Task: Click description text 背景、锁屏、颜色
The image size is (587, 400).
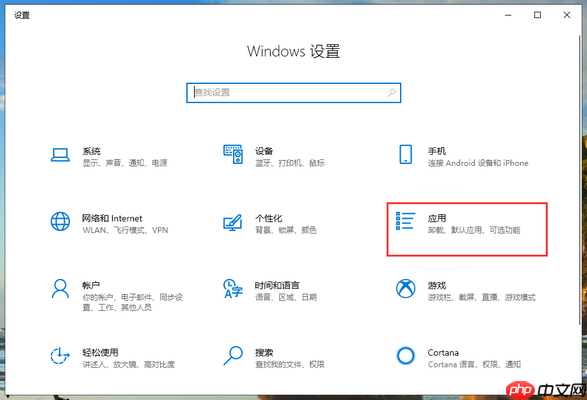Action: [x=286, y=230]
